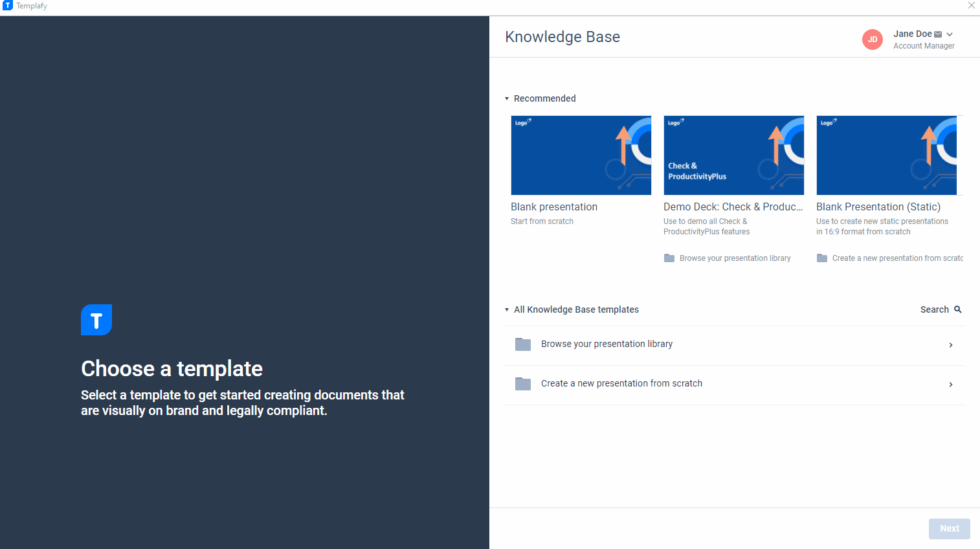Click the Demo Deck: Check & Produc... title
Viewport: 980px width, 549px height.
pyautogui.click(x=733, y=207)
